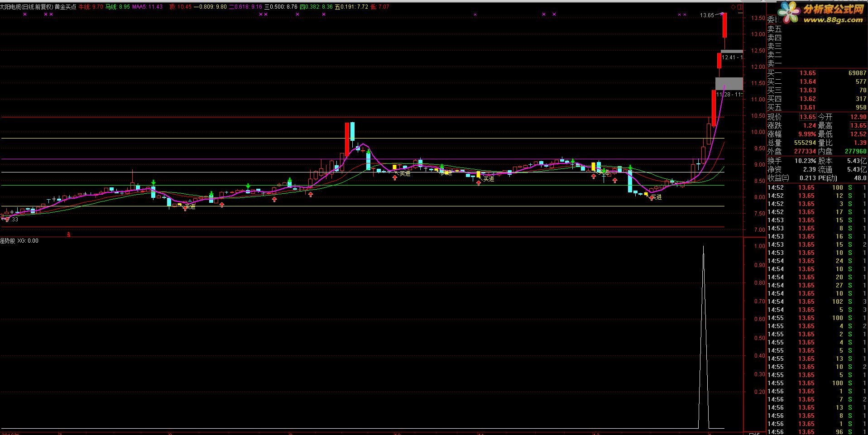Viewport: 868px width, 435px height.
Task: Select the 牛线: 9.70 indicator value
Action: click(91, 7)
